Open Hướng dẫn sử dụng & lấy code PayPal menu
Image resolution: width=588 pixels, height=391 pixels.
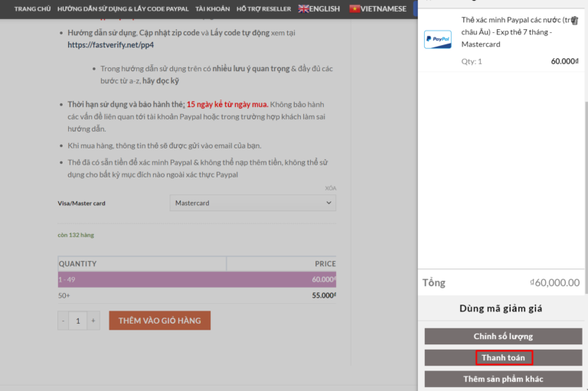coord(122,8)
